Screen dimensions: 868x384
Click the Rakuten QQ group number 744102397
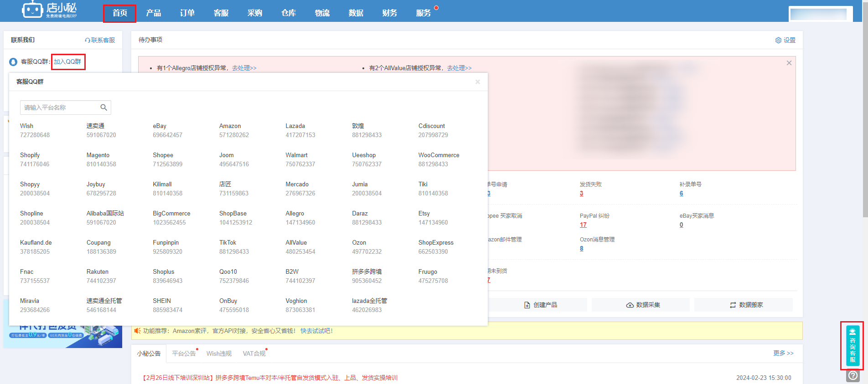tap(101, 281)
